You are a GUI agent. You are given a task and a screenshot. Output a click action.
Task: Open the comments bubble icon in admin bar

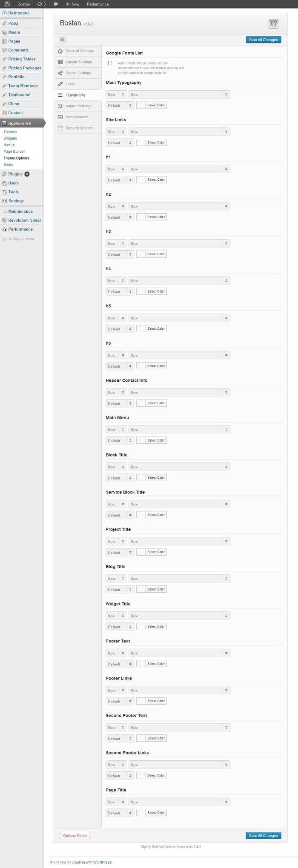pos(55,4)
